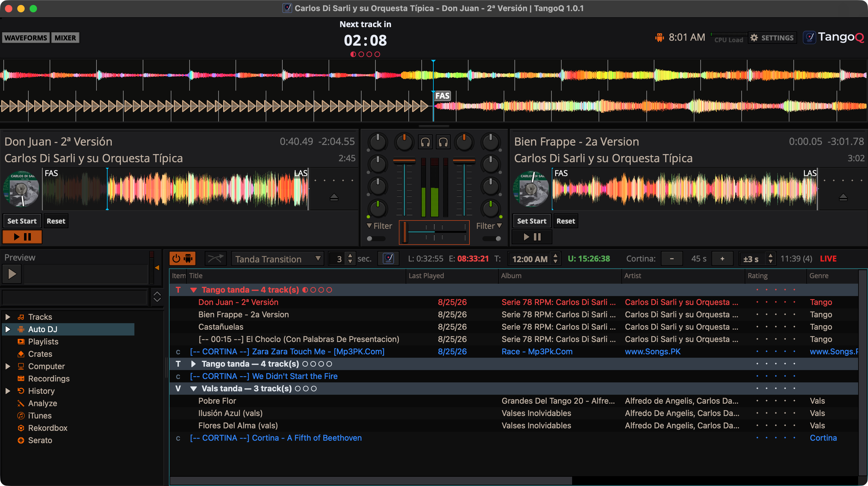This screenshot has width=868, height=486.
Task: Open Recordings in the sidebar
Action: click(49, 378)
